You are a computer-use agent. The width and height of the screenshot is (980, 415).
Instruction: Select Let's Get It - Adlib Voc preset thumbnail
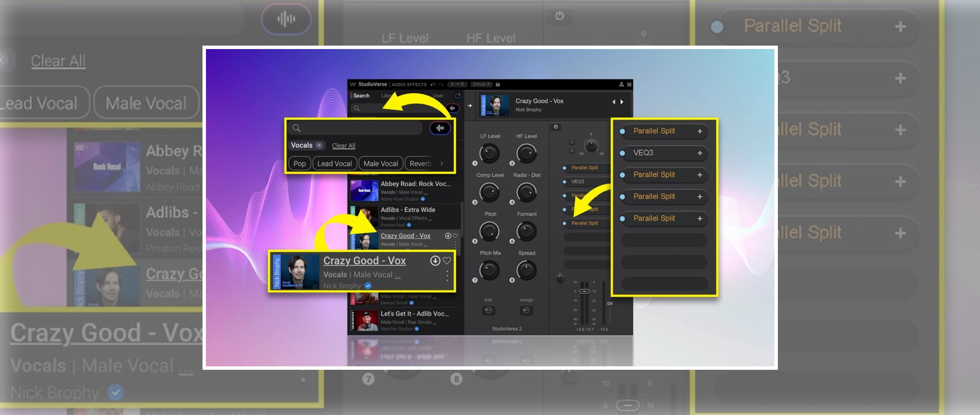[364, 320]
